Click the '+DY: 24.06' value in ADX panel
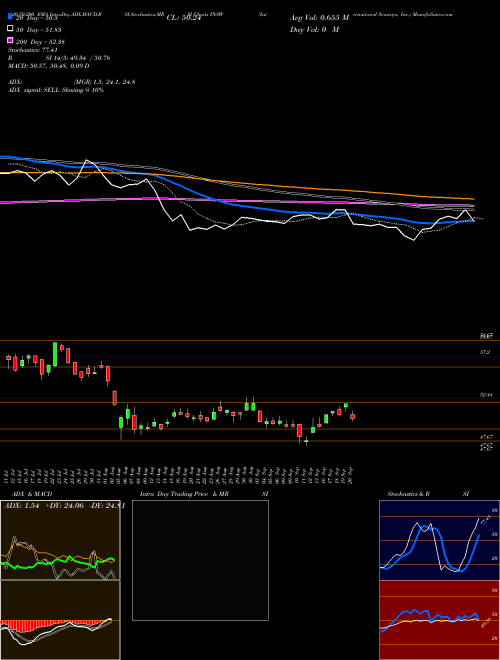Screen dimensions: 500x660 tap(64, 506)
